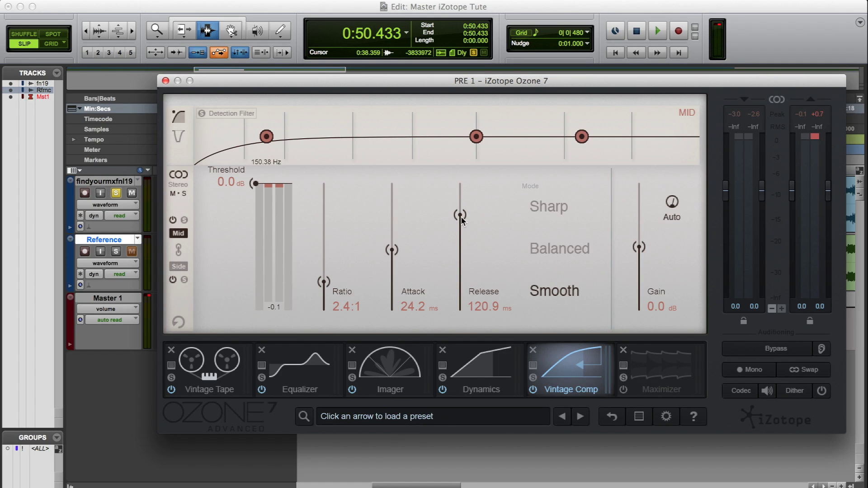Click the transport Record button
This screenshot has width=868, height=488.
pyautogui.click(x=678, y=31)
